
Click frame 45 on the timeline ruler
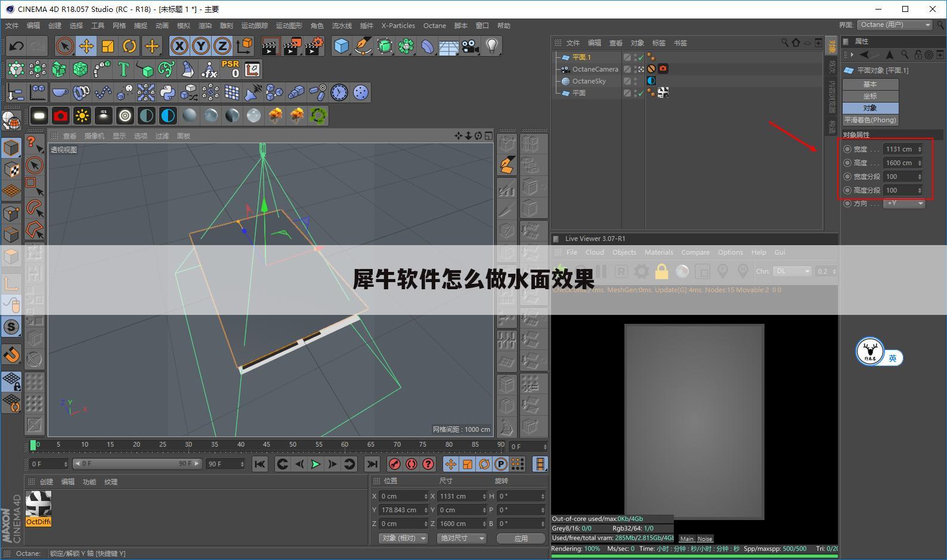click(266, 445)
